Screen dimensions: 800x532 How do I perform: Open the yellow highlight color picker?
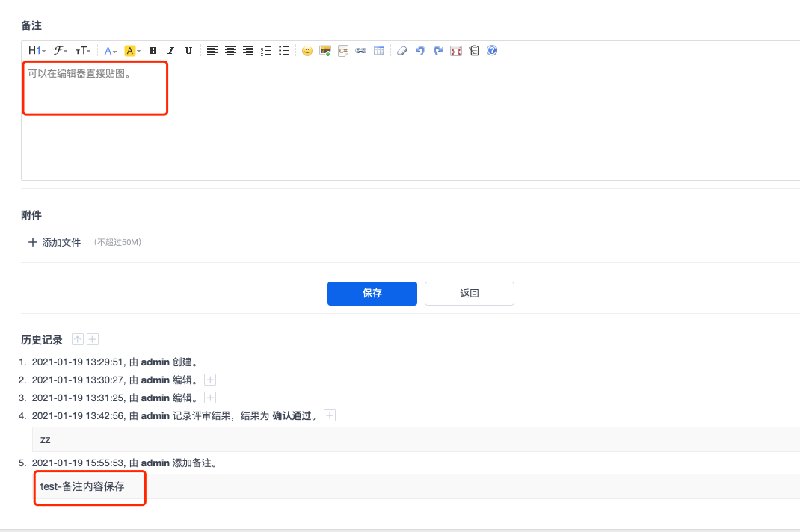point(132,51)
